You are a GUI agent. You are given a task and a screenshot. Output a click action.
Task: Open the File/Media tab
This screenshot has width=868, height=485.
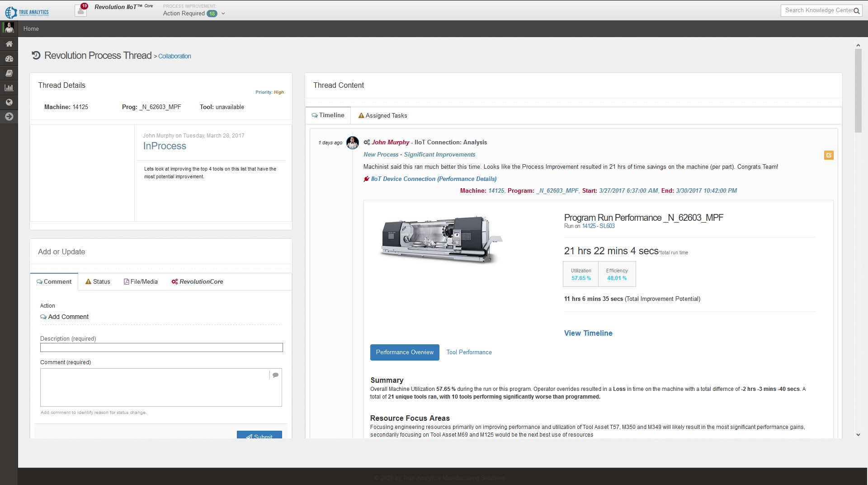141,282
